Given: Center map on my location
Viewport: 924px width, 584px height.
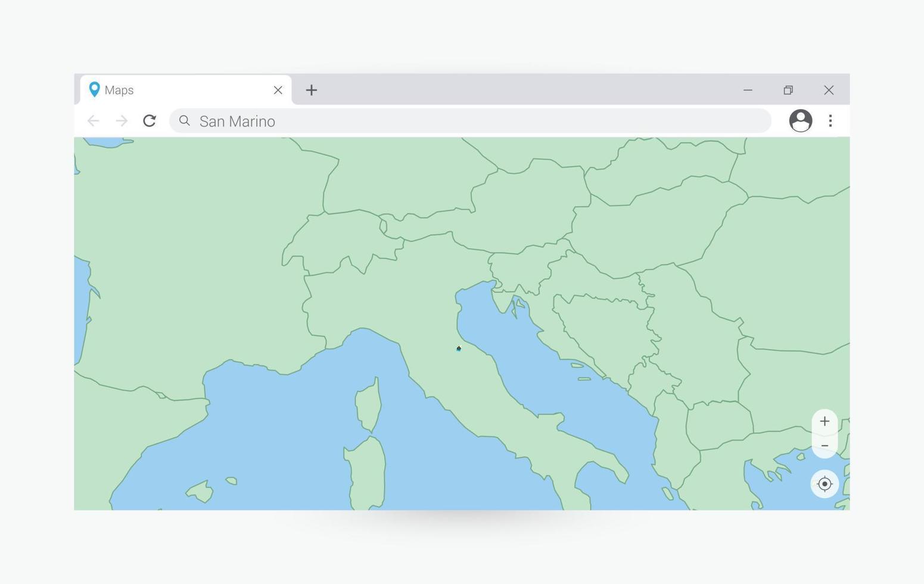Looking at the screenshot, I should (825, 484).
